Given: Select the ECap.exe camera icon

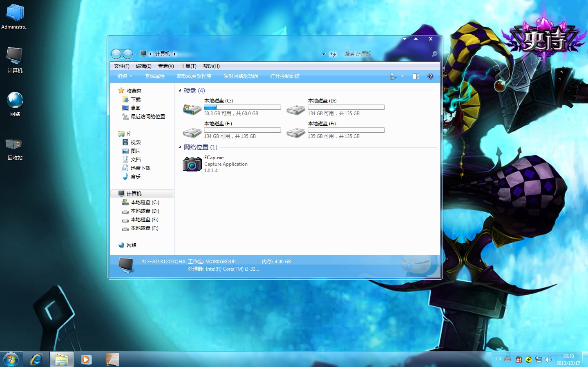Looking at the screenshot, I should click(x=192, y=164).
